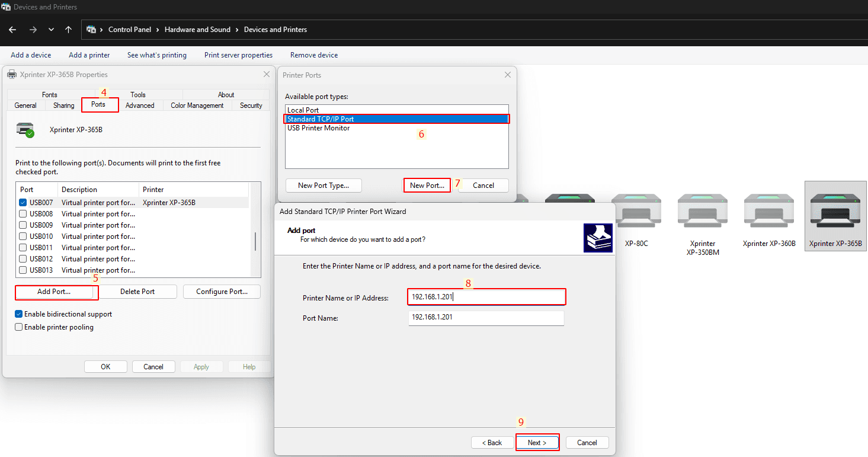Check the USB008 port checkbox
This screenshot has width=868, height=457.
tap(23, 214)
